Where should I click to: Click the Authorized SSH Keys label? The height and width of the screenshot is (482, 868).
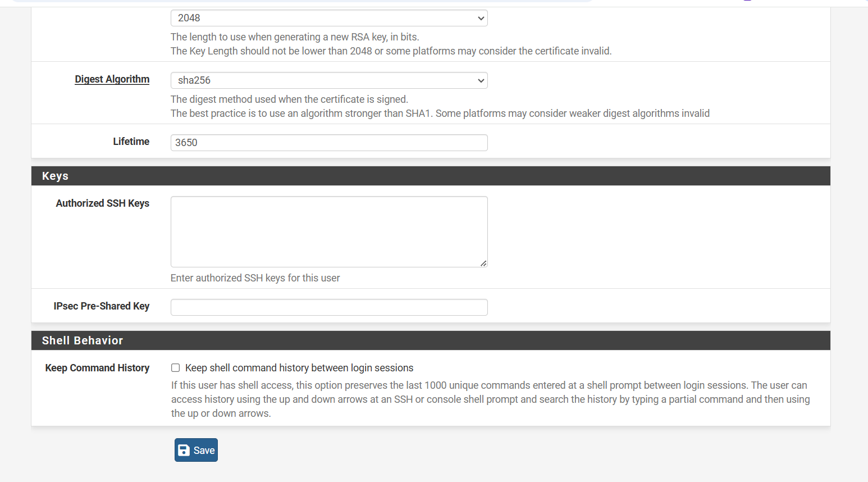(102, 203)
